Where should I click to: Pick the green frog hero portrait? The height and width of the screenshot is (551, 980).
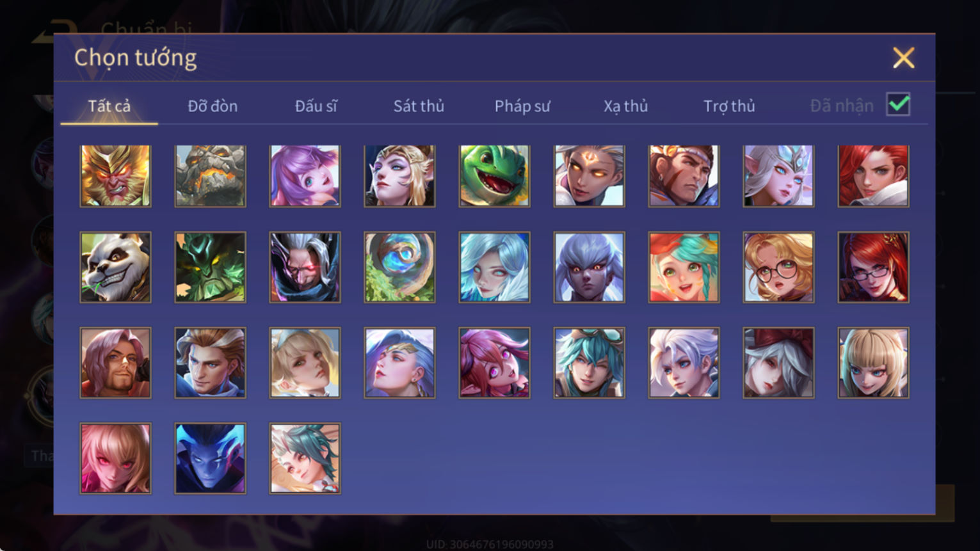pyautogui.click(x=494, y=176)
